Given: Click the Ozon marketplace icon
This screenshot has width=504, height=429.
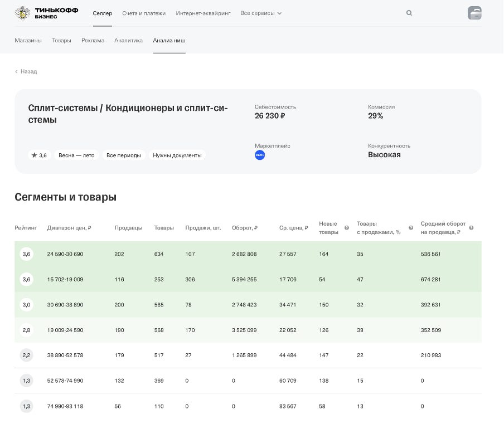Looking at the screenshot, I should (x=260, y=155).
